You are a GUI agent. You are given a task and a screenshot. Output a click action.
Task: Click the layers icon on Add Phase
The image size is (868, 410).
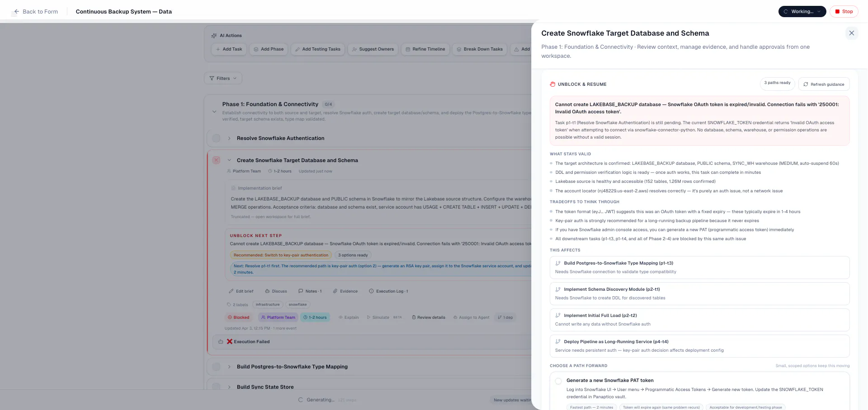[x=256, y=49]
